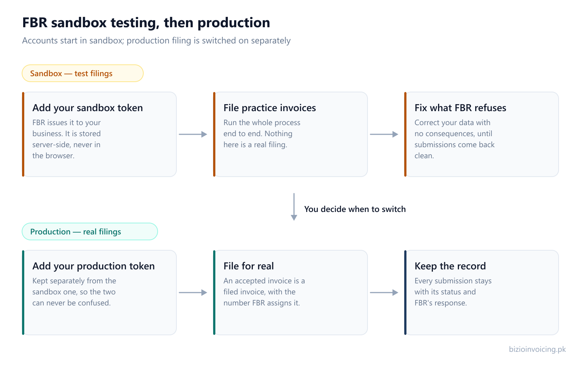Click the text 'FBR issues it to your'
588x368 pixels.
pyautogui.click(x=67, y=123)
